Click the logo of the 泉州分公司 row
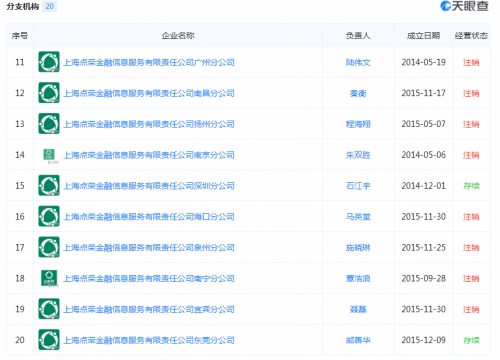 pos(49,247)
